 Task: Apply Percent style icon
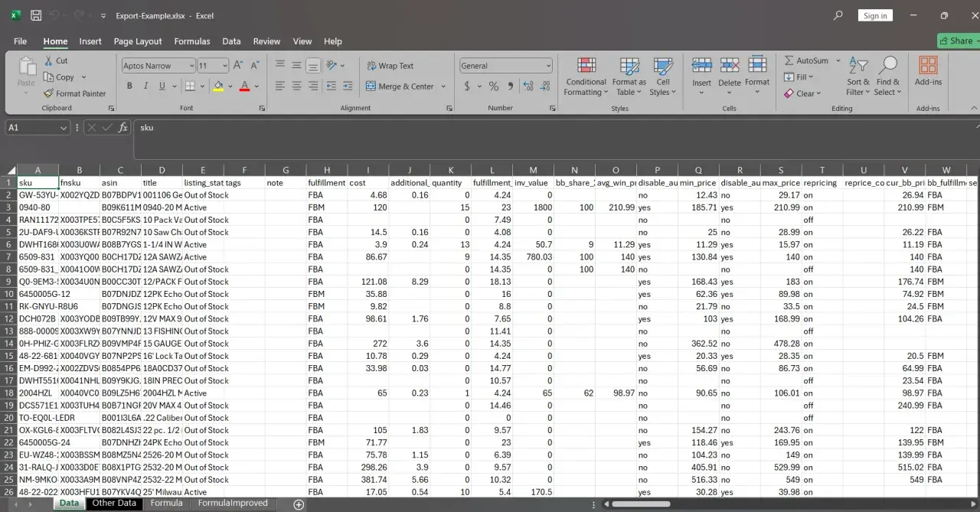click(x=494, y=86)
